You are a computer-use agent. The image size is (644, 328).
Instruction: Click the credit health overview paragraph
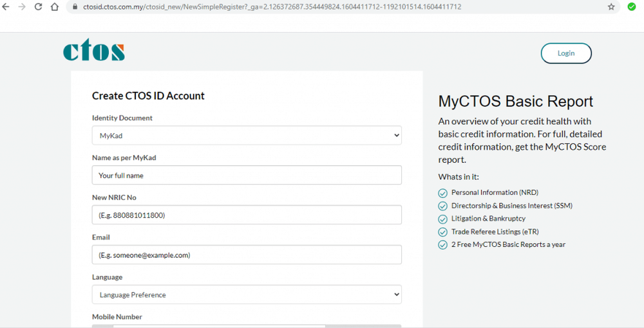click(522, 141)
